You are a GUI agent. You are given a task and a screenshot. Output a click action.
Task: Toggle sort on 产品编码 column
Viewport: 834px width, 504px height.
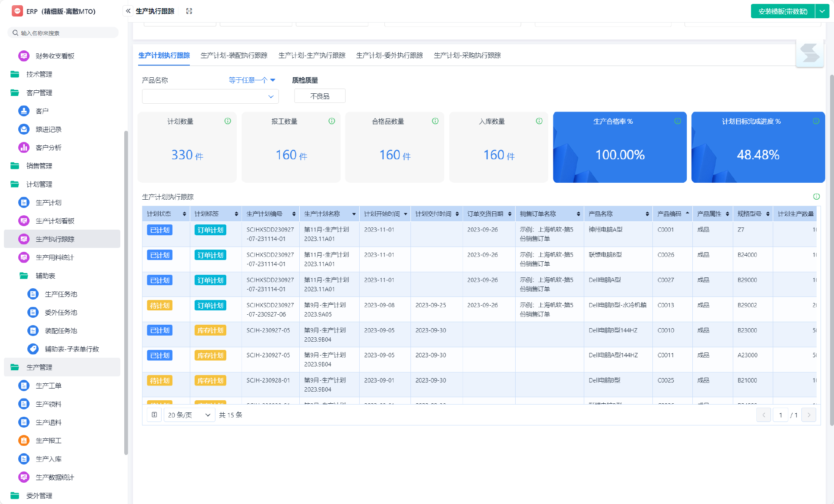687,214
